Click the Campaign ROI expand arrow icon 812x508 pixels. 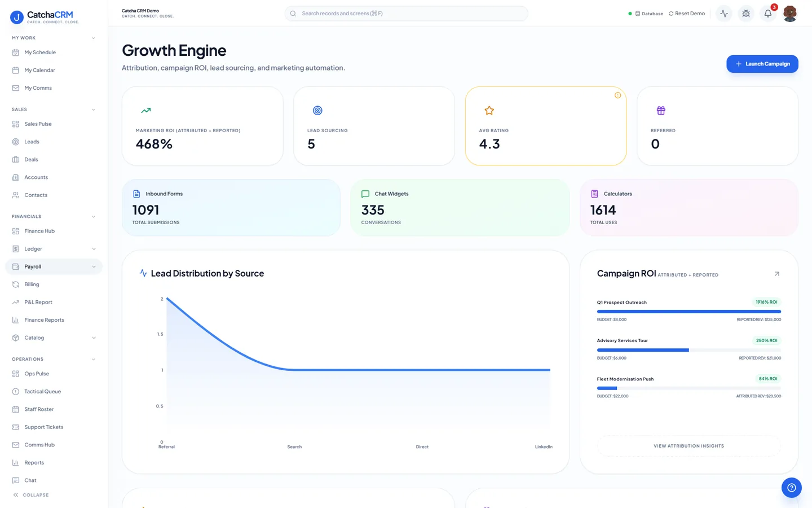pos(776,274)
